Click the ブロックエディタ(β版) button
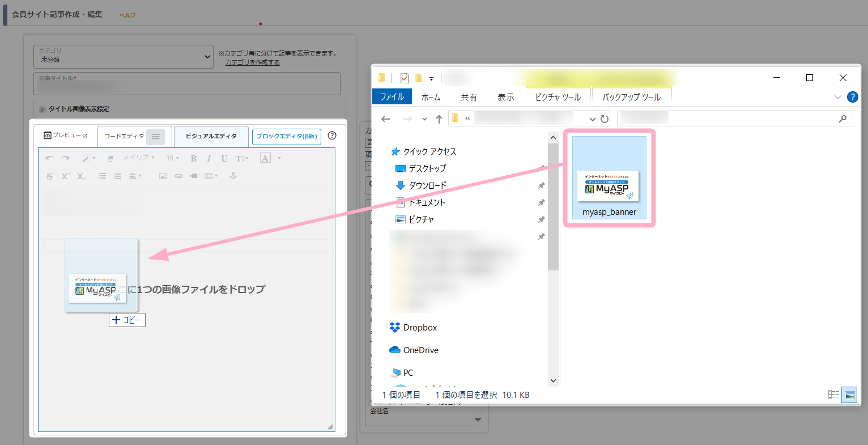 click(286, 137)
